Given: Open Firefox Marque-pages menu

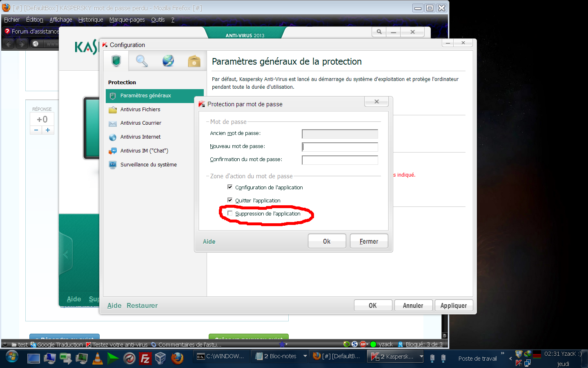Looking at the screenshot, I should point(127,20).
